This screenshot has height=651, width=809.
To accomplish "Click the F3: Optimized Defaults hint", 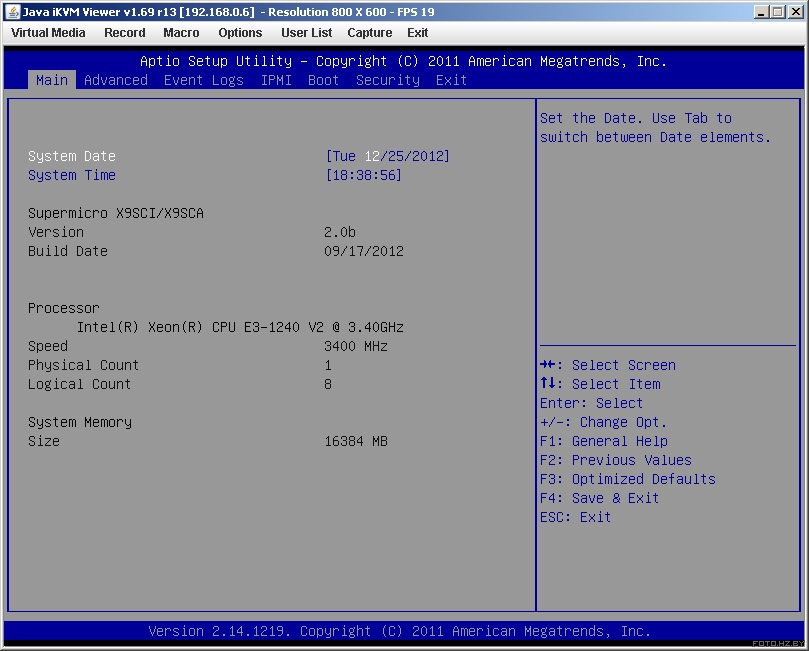I will tap(627, 479).
